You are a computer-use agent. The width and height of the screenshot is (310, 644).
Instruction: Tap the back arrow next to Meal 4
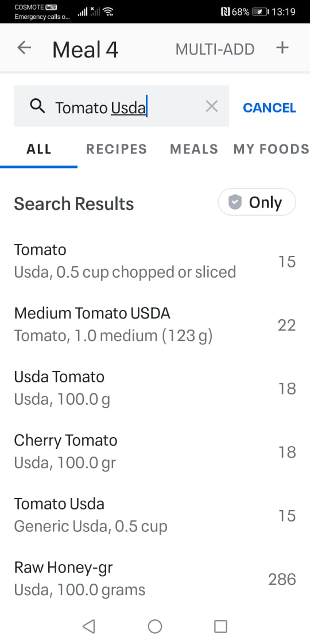(24, 48)
